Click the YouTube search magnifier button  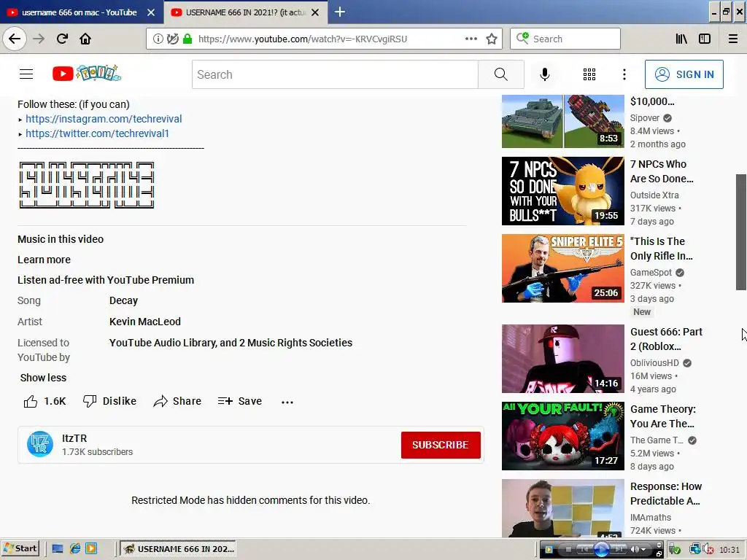point(500,74)
